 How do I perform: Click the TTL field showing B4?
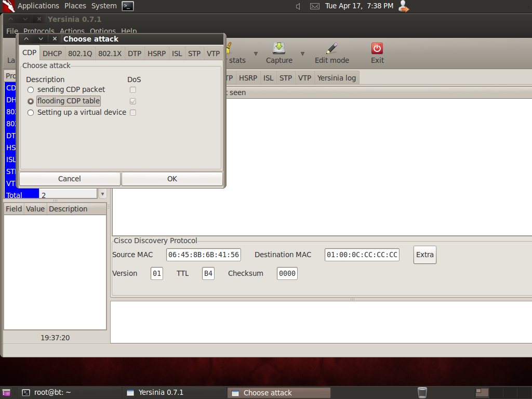(x=208, y=273)
